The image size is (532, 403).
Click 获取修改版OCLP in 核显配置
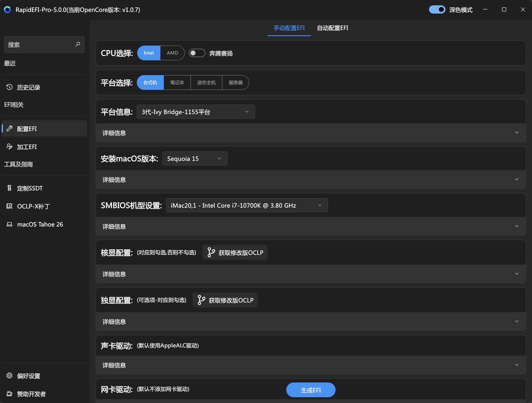[x=235, y=252]
